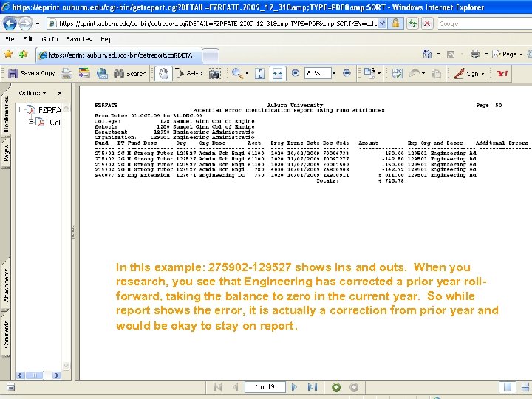Go to next PDF page

(x=294, y=387)
